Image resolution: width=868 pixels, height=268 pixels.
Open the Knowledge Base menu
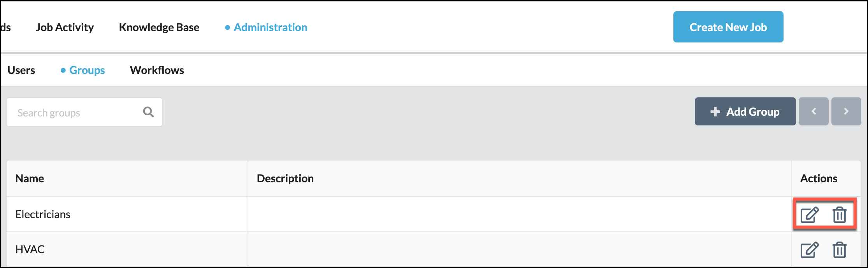(159, 27)
